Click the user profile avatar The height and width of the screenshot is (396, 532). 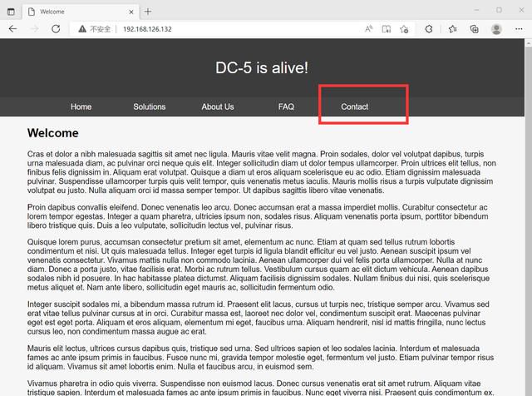496,29
